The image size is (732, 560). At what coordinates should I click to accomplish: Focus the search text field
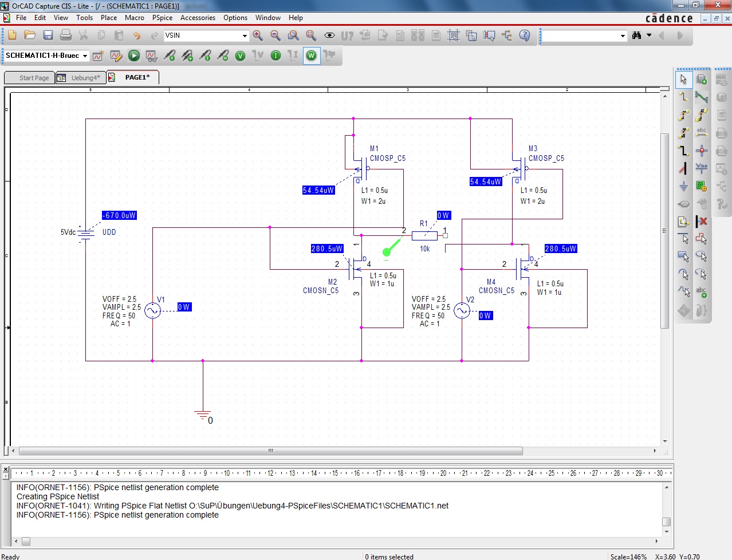coord(581,36)
